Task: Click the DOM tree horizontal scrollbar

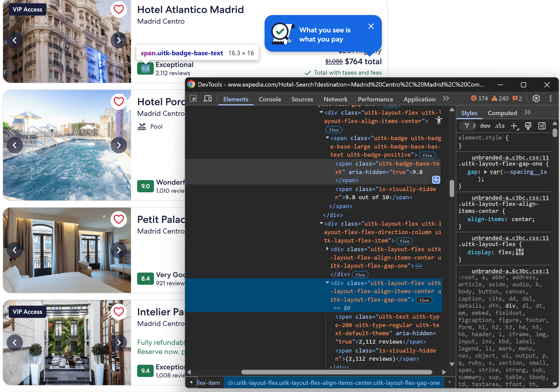Action: pos(336,372)
